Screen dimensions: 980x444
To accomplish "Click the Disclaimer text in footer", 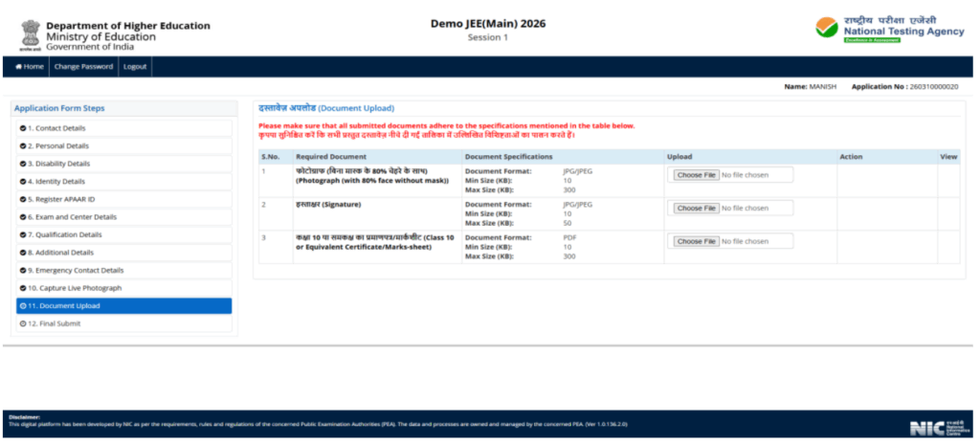I will (318, 421).
